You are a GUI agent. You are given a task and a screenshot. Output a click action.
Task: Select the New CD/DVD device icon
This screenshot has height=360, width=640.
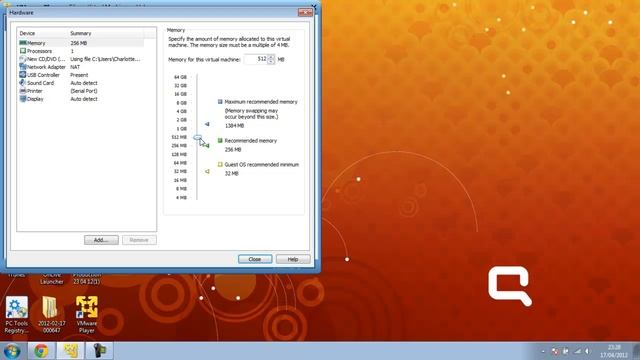(23, 59)
